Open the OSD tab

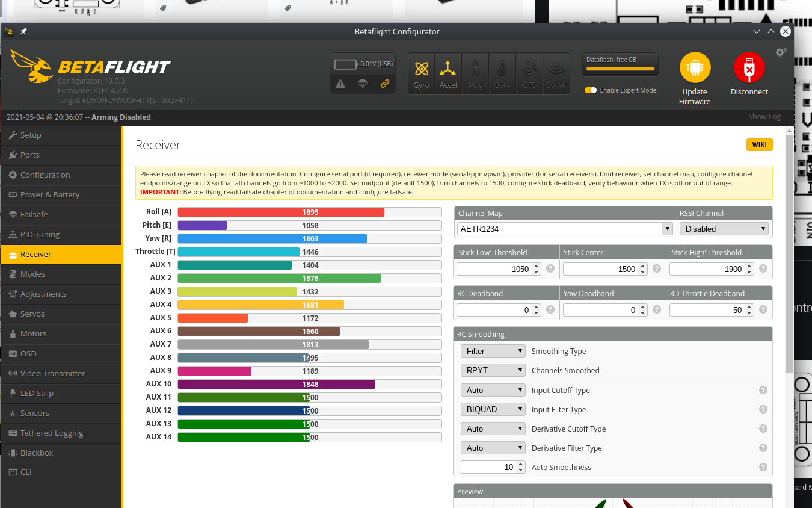click(x=61, y=354)
